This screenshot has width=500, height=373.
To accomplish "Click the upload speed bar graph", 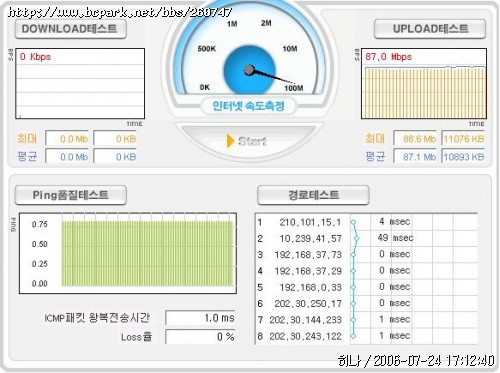I will 424,84.
